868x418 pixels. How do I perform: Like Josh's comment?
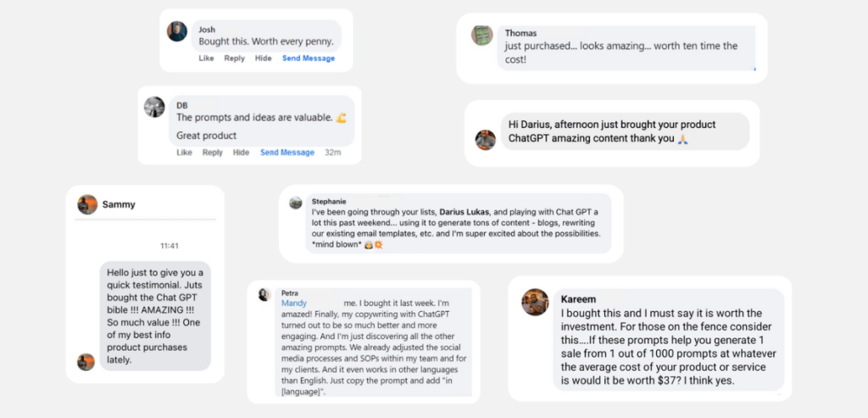(206, 59)
